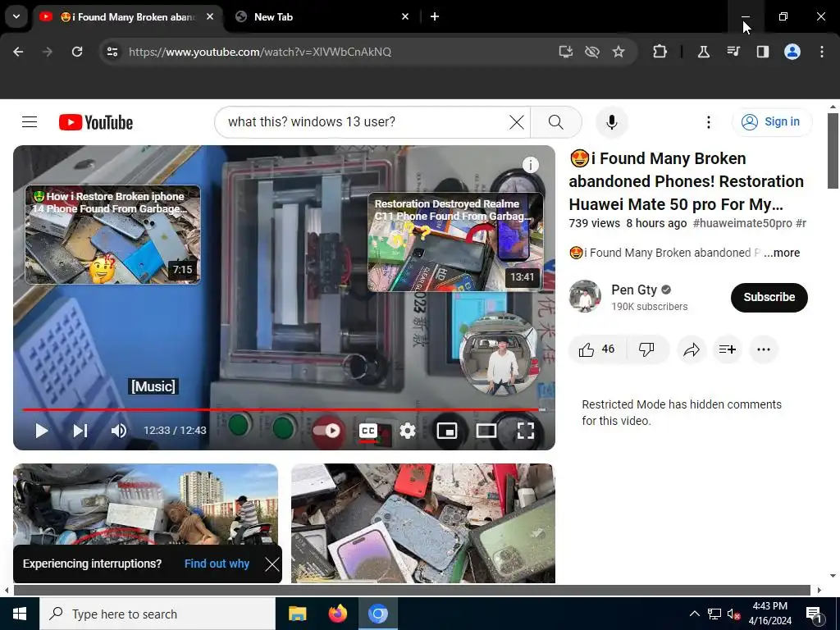Click the crossed-eye tracking protection icon
The image size is (840, 630).
click(592, 52)
